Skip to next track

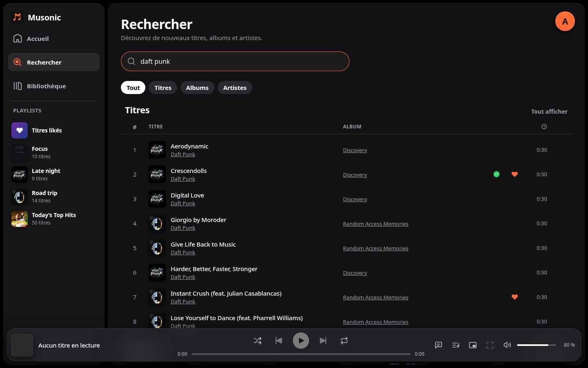323,341
